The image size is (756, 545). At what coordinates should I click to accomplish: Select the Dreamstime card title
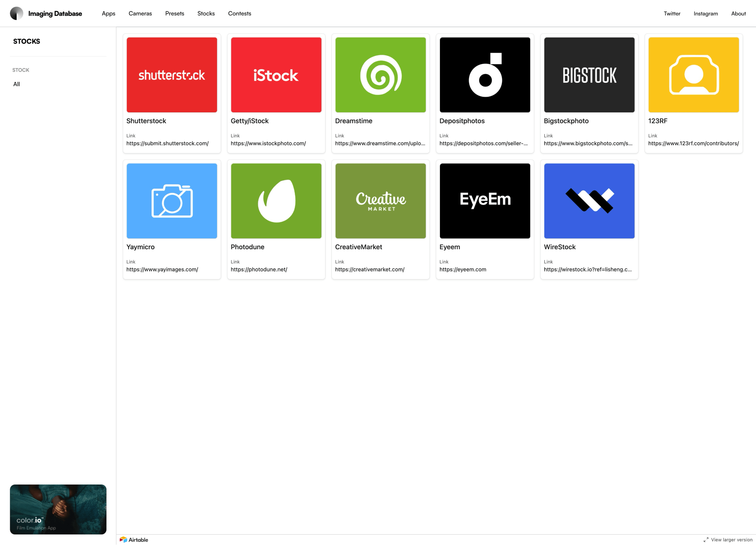pos(354,121)
